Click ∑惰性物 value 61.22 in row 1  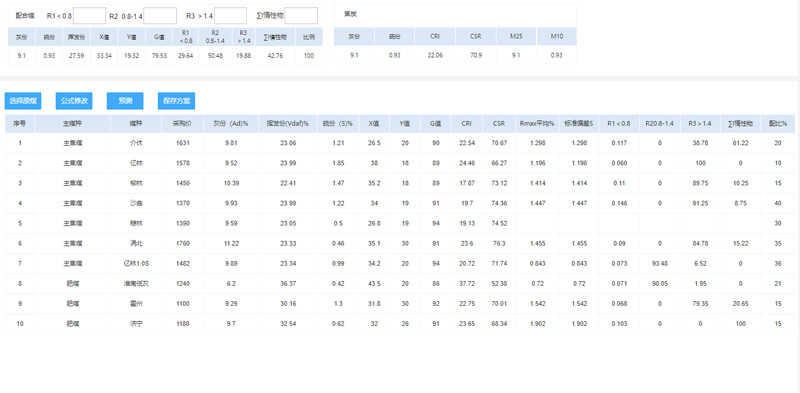pyautogui.click(x=740, y=143)
